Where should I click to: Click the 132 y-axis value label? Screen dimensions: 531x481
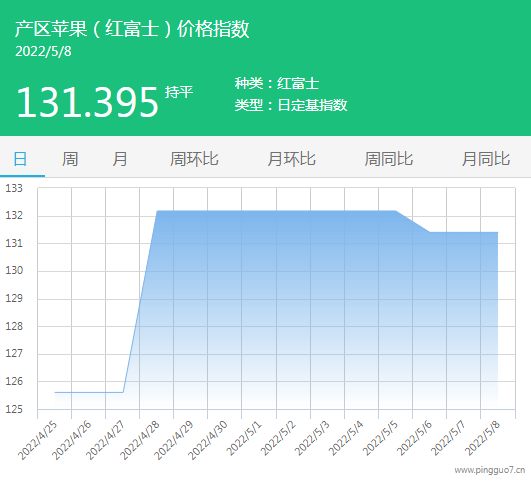[14, 215]
